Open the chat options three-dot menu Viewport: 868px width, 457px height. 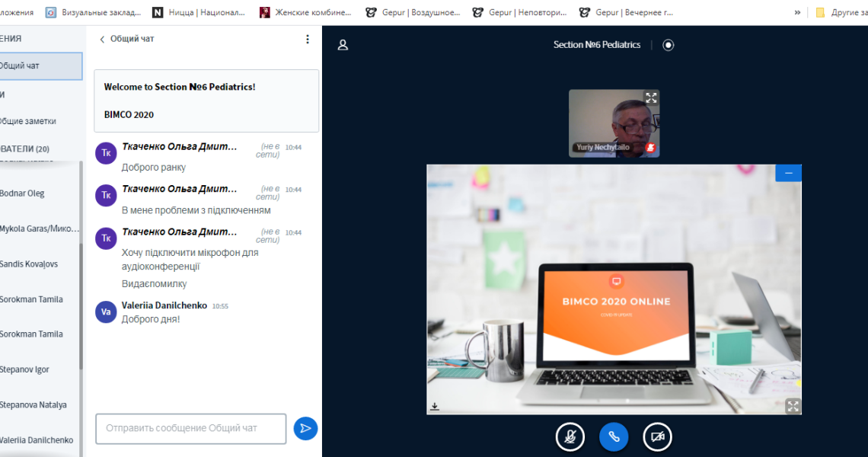308,40
